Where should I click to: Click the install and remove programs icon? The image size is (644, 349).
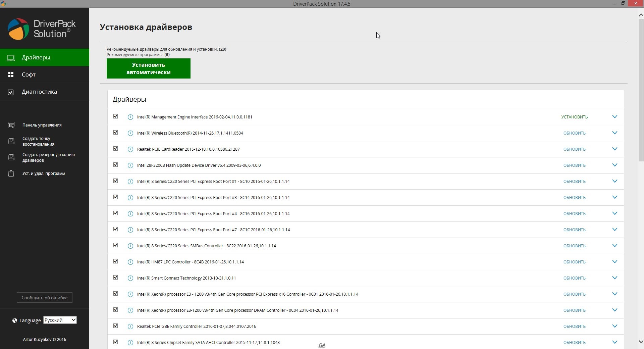point(11,173)
